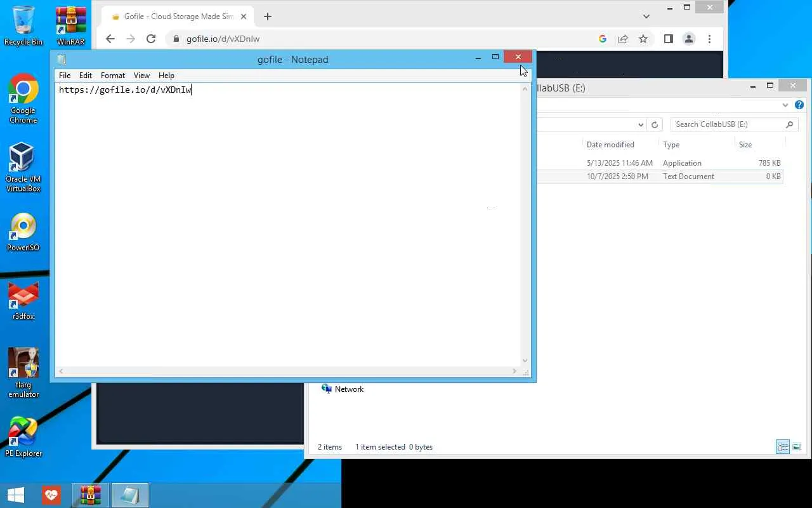Viewport: 812px width, 508px height.
Task: Bookmark the Gofile page with the star
Action: pos(643,39)
